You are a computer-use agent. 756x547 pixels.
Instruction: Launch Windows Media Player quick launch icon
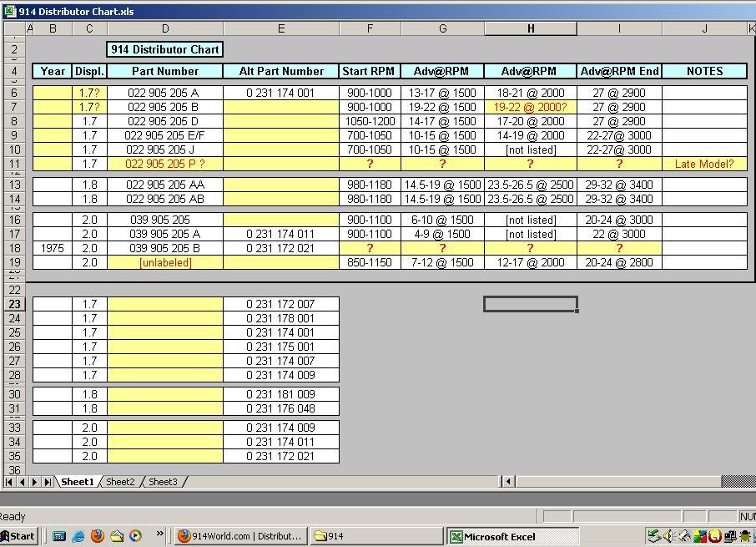pos(135,536)
